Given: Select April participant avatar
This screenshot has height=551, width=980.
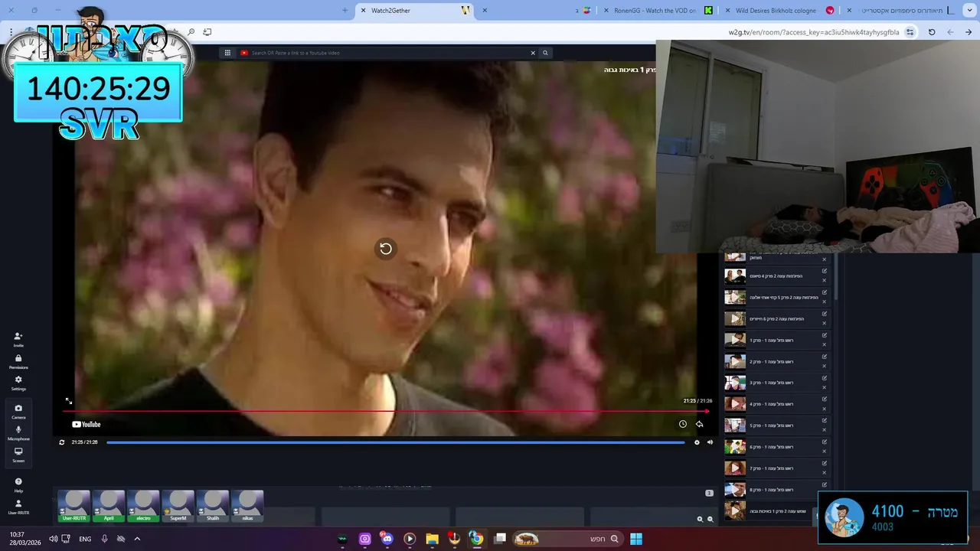Looking at the screenshot, I should pos(109,506).
